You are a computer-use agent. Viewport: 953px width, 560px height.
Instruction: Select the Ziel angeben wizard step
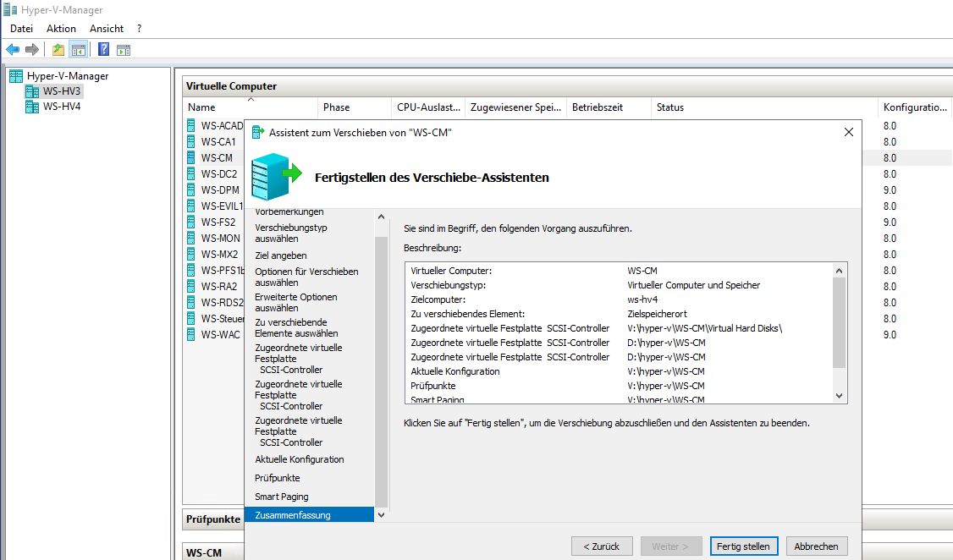click(x=281, y=255)
